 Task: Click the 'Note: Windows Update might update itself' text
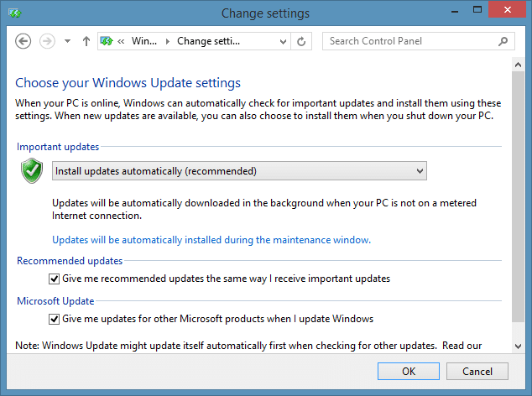[x=248, y=346]
